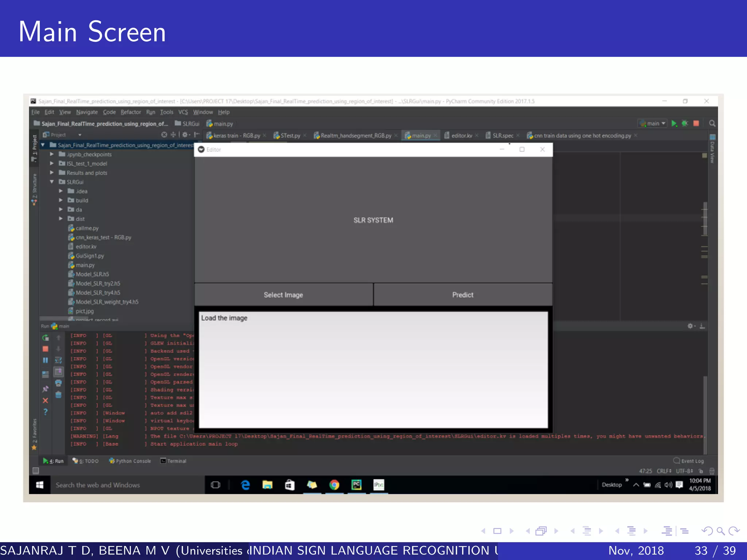Click the trash Clear All icon in Run panel
Screen dimensions: 747x560
point(58,394)
